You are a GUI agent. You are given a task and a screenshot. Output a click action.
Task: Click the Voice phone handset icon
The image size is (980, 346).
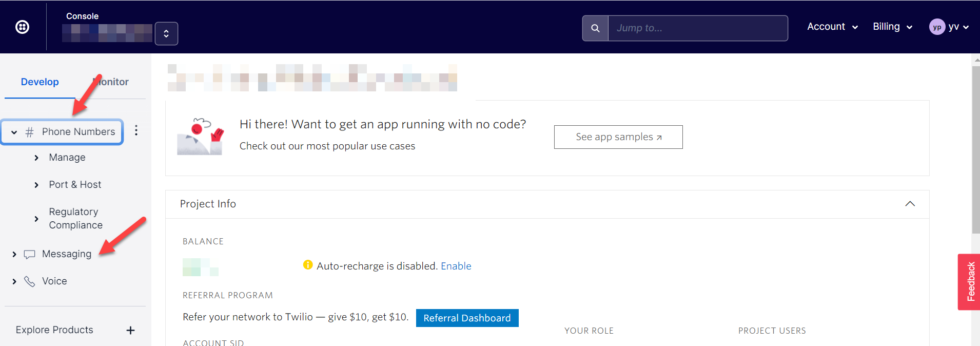point(30,281)
